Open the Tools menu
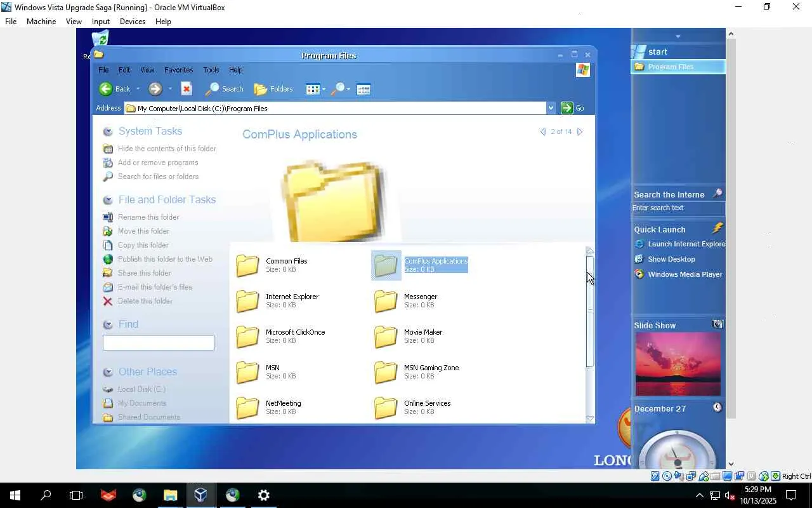The image size is (812, 508). click(211, 70)
